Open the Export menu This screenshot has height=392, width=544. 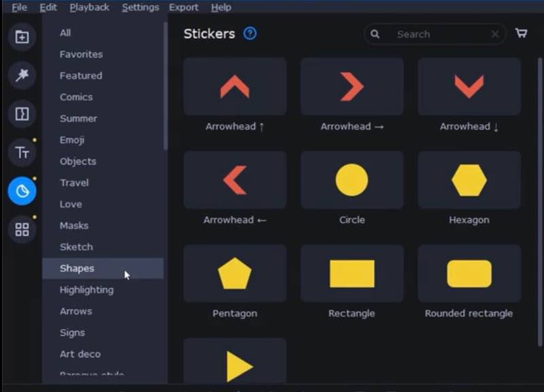tap(184, 7)
